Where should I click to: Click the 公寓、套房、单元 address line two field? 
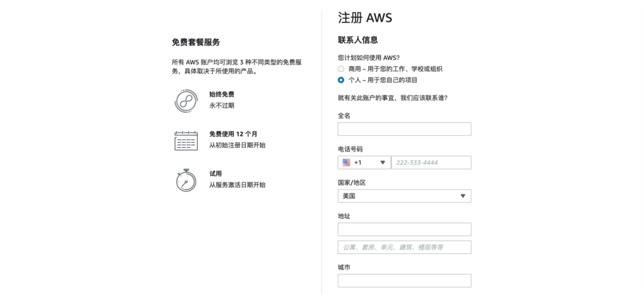click(x=404, y=247)
